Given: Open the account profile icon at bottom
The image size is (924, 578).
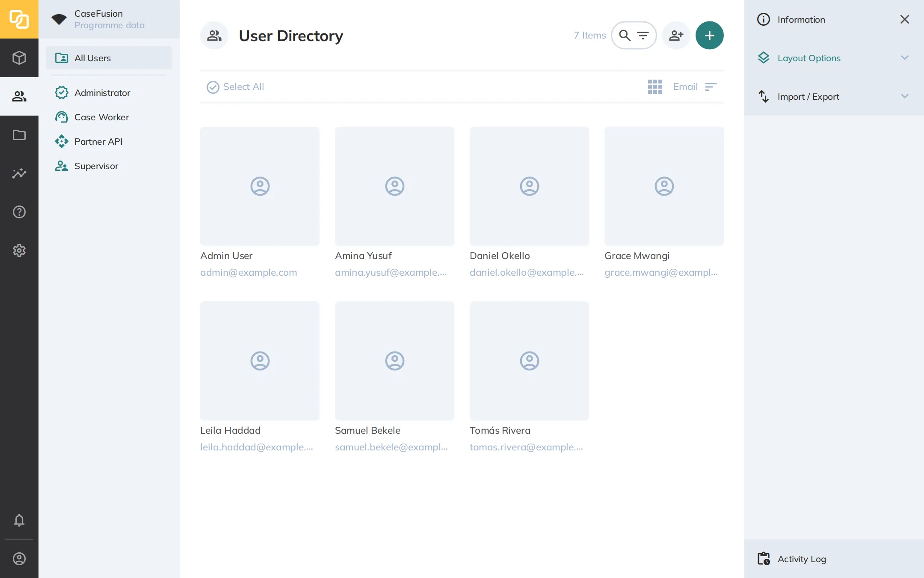Looking at the screenshot, I should 19,559.
